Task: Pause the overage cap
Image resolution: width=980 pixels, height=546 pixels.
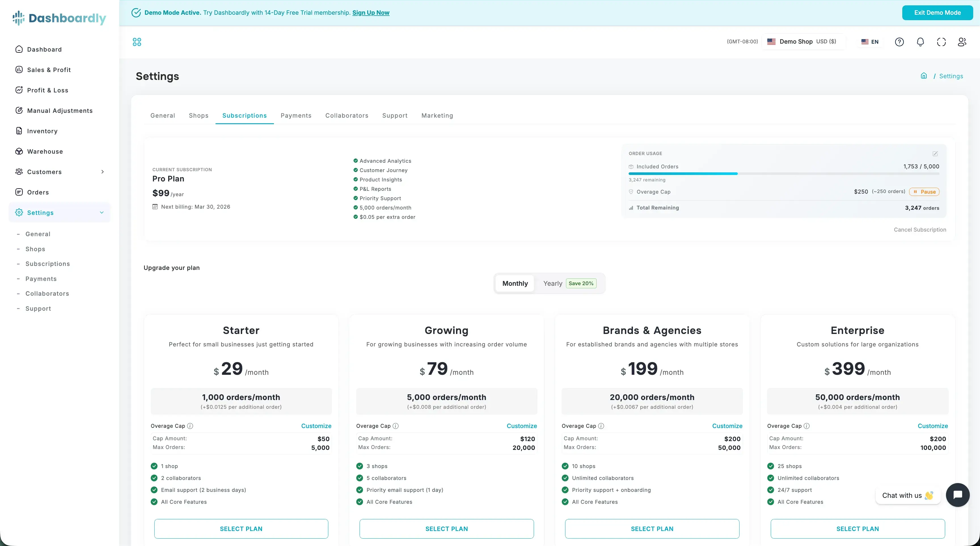Action: pyautogui.click(x=924, y=192)
